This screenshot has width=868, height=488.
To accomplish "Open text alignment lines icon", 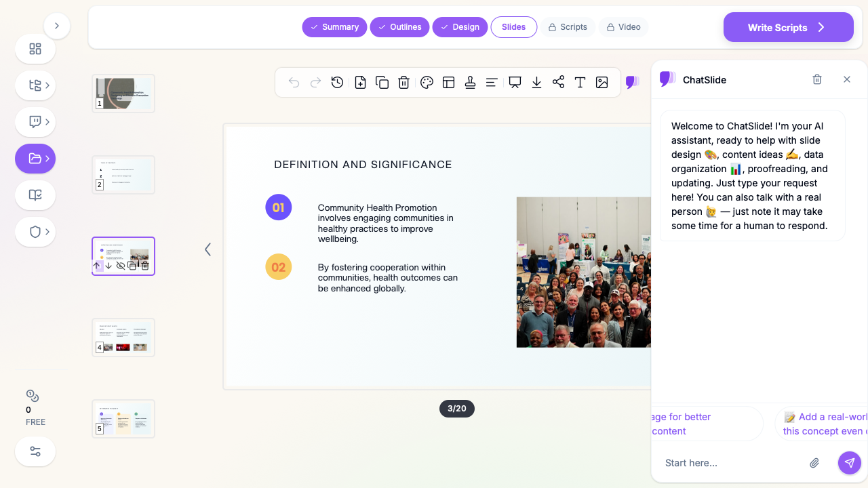I will 492,83.
